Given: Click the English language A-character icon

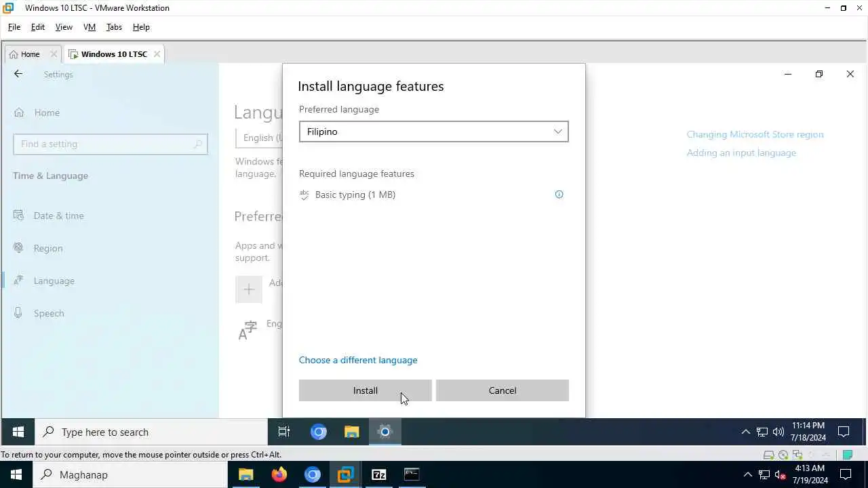Looking at the screenshot, I should click(x=248, y=330).
